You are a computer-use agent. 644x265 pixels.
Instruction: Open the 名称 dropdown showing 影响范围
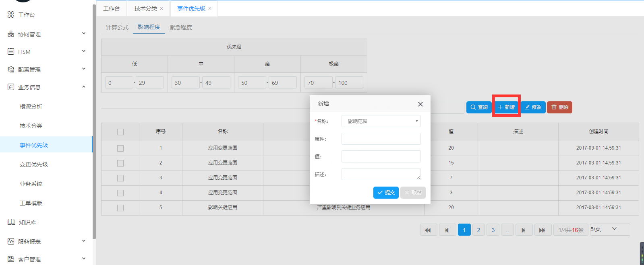(x=381, y=121)
